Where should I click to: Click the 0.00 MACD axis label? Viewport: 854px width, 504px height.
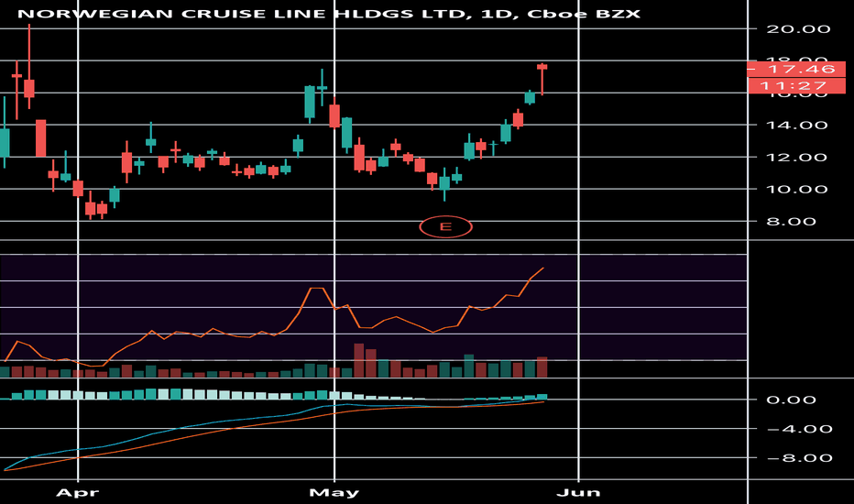pyautogui.click(x=791, y=400)
